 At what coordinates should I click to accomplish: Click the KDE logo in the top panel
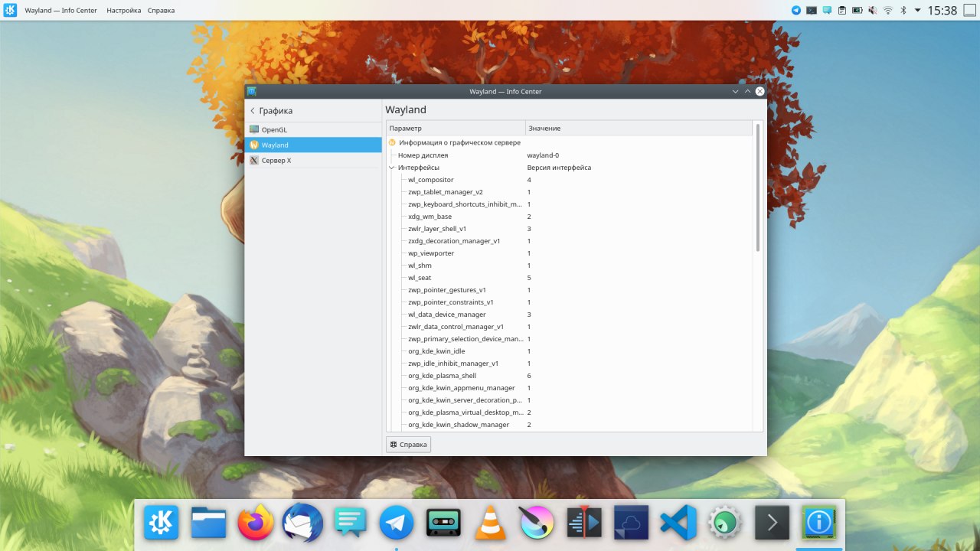tap(10, 10)
